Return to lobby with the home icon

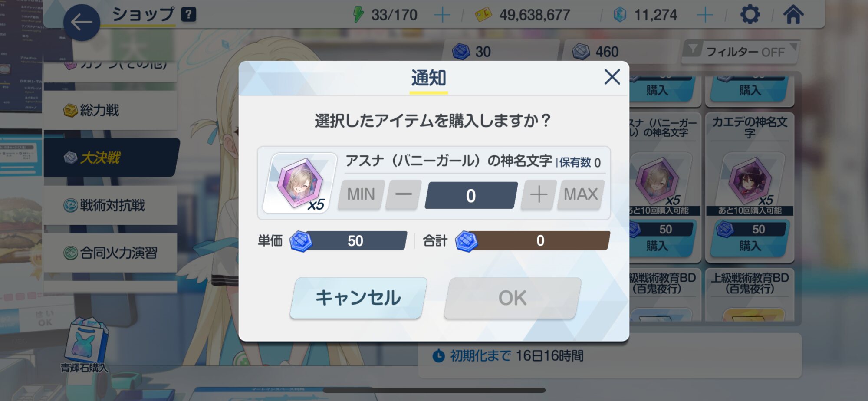793,15
